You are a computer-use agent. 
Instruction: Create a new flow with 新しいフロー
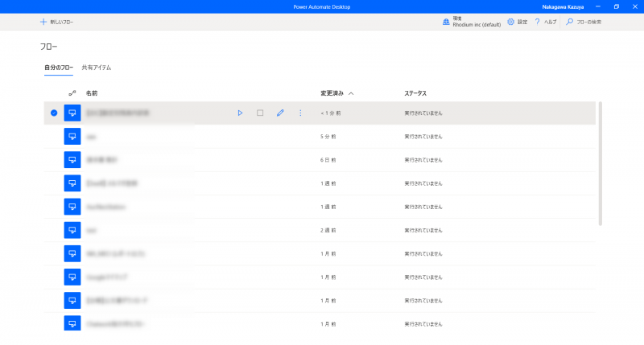pos(56,22)
